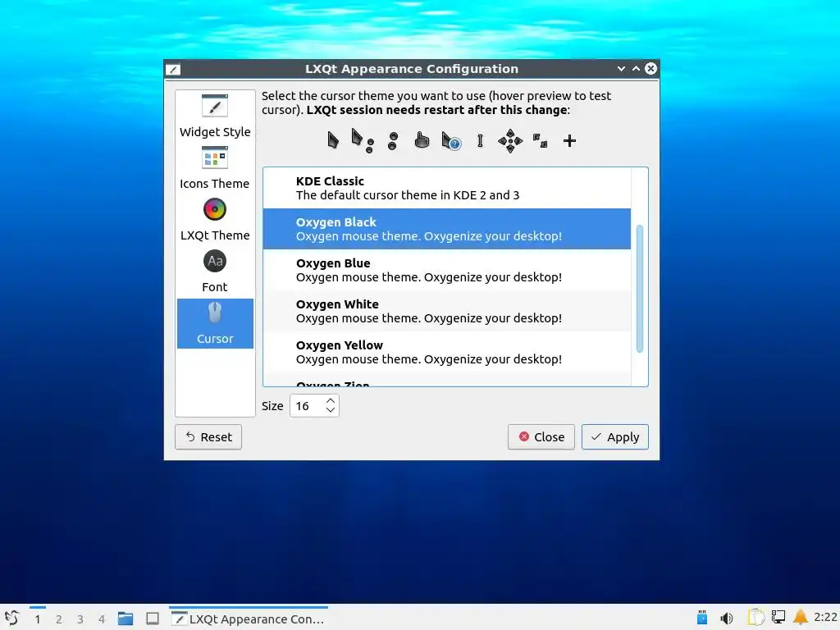Click the pointing hand cursor preview
The height and width of the screenshot is (630, 840).
(422, 139)
